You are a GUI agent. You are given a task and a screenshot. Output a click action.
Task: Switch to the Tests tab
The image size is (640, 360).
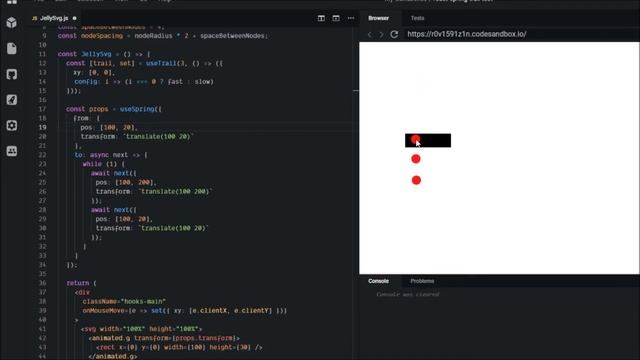(417, 18)
